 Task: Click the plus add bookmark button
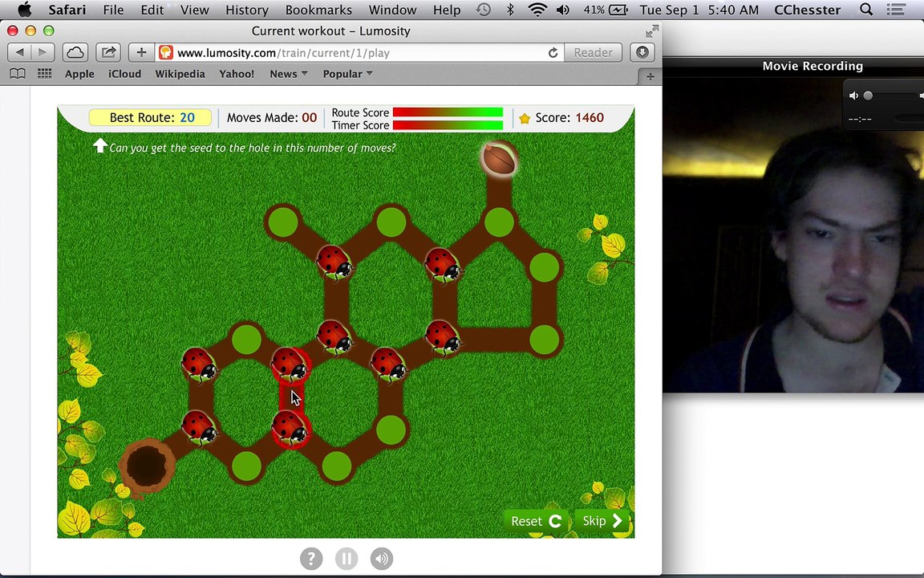[141, 52]
